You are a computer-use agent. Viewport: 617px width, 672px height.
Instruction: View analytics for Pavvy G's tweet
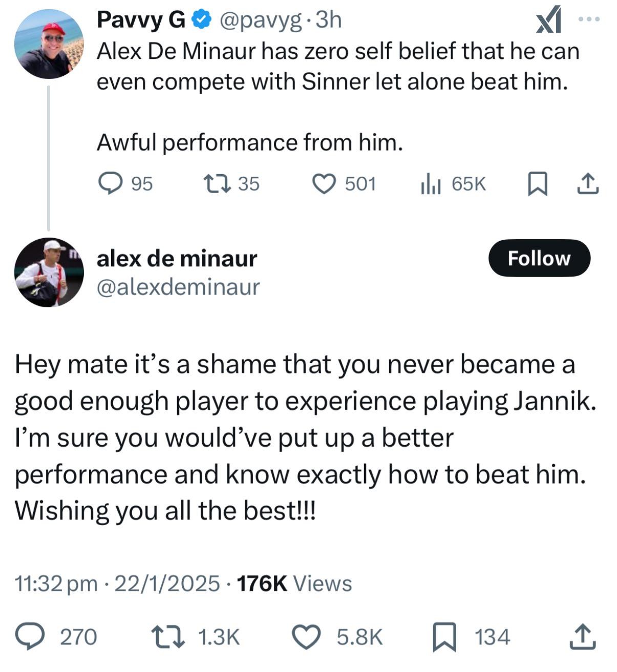430,183
